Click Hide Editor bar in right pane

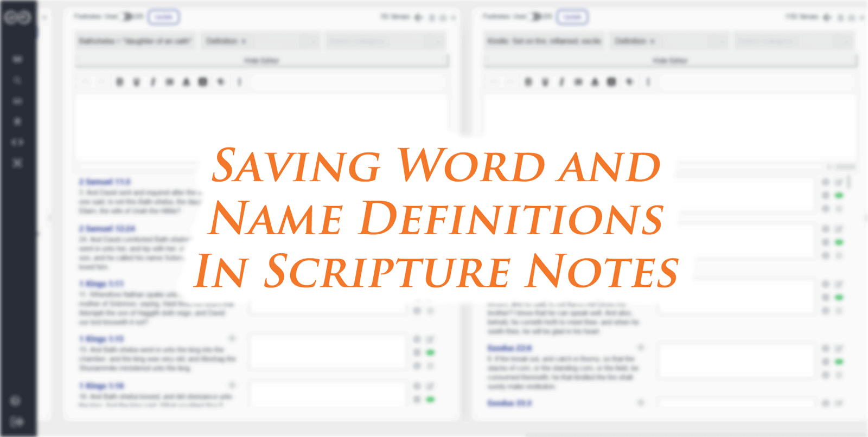pos(671,61)
